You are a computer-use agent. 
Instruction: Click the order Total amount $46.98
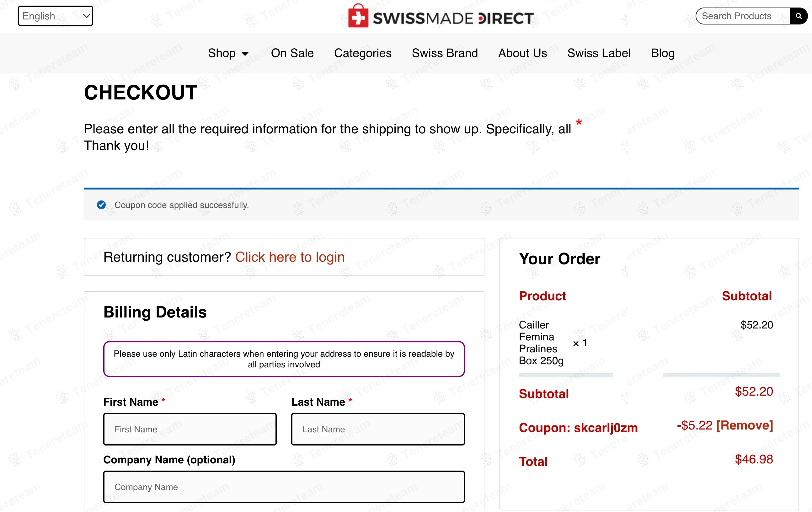tap(754, 459)
